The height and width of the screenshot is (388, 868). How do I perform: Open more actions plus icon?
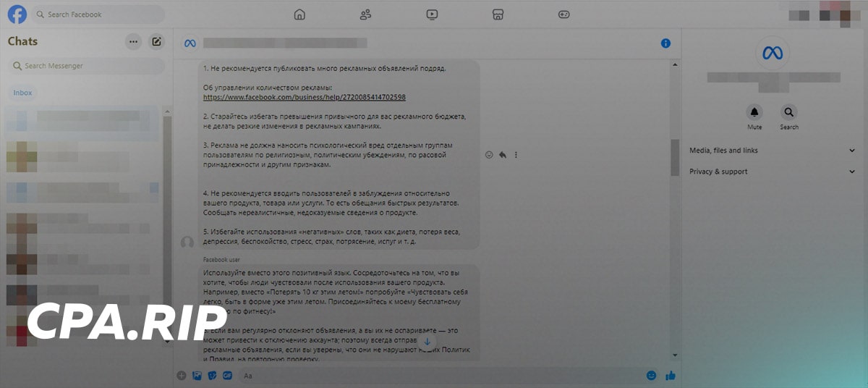[x=182, y=376]
